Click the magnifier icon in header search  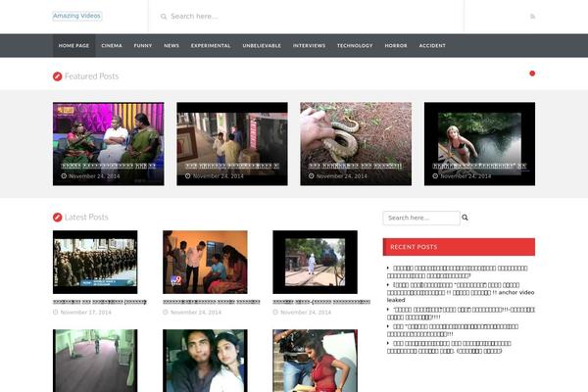(164, 17)
